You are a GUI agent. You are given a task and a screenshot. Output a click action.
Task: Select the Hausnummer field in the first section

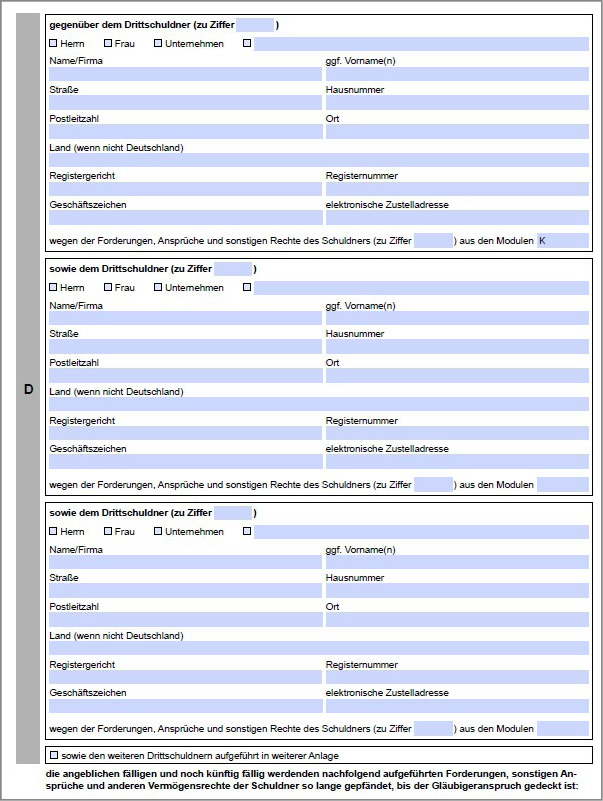[457, 103]
